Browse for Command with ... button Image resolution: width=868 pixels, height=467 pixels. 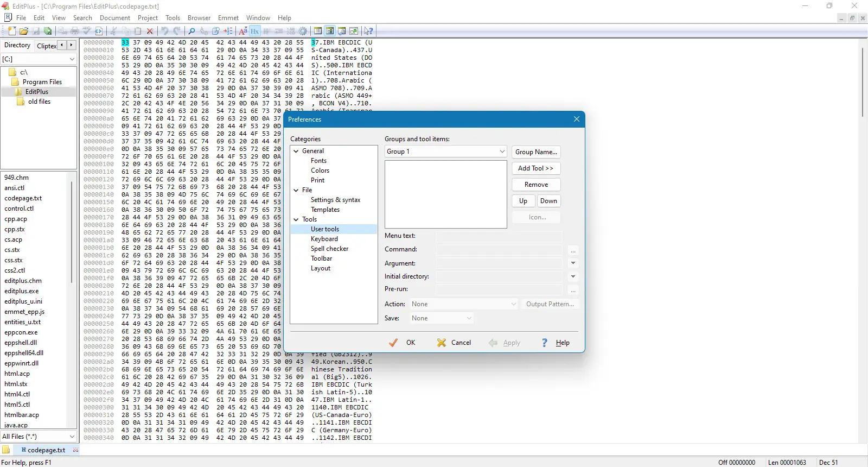pos(573,250)
